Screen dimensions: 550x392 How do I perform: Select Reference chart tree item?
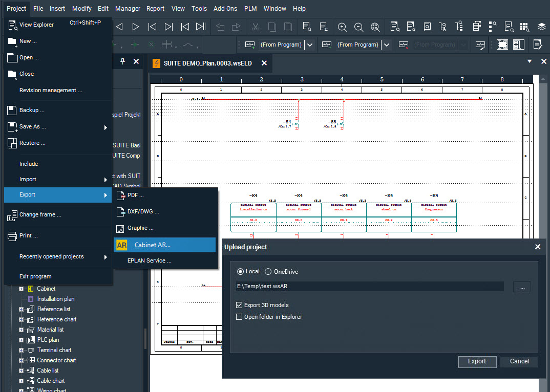point(56,319)
